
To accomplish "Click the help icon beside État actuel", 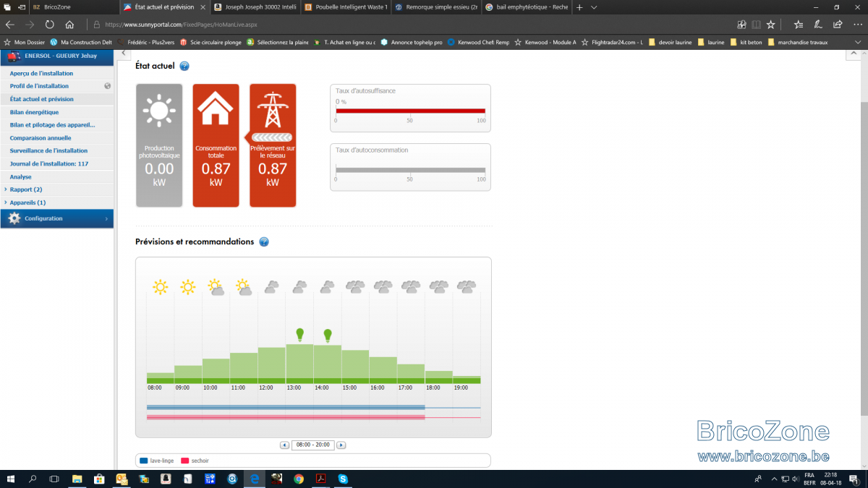I will (x=184, y=67).
